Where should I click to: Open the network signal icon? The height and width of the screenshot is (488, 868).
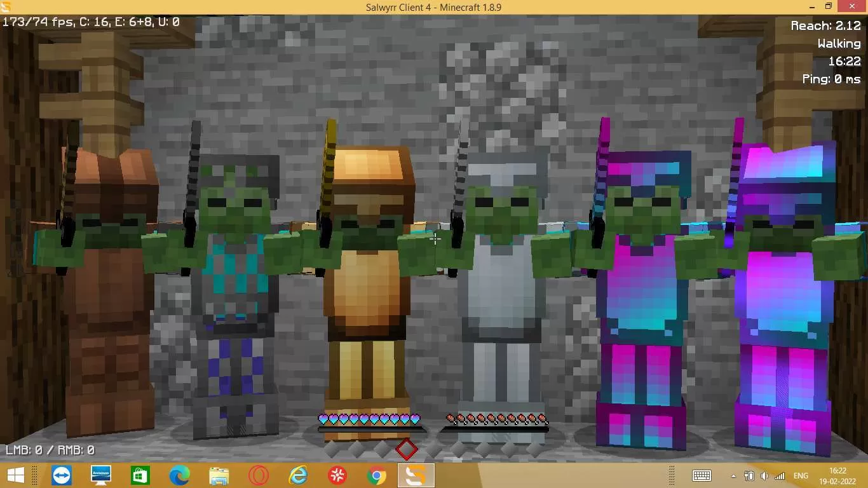point(780,475)
